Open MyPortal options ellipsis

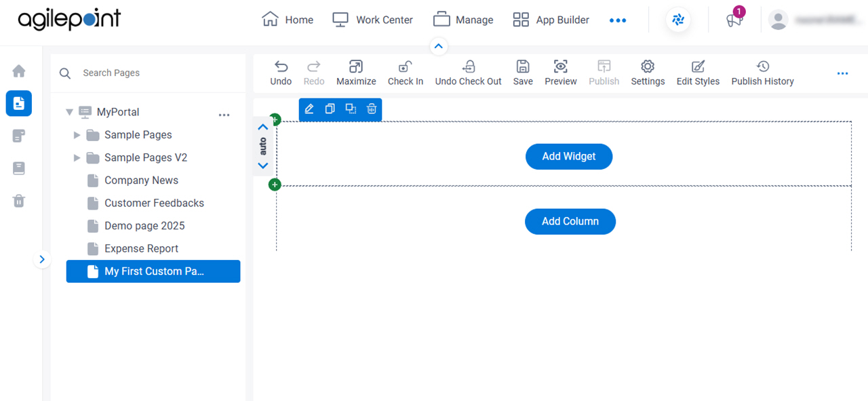224,115
